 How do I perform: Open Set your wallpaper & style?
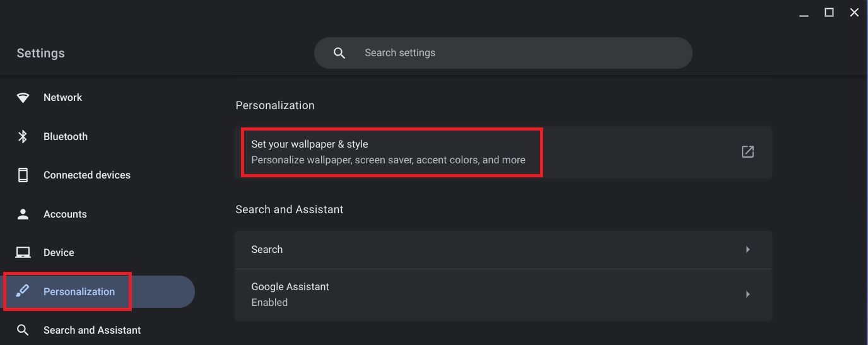pos(388,151)
